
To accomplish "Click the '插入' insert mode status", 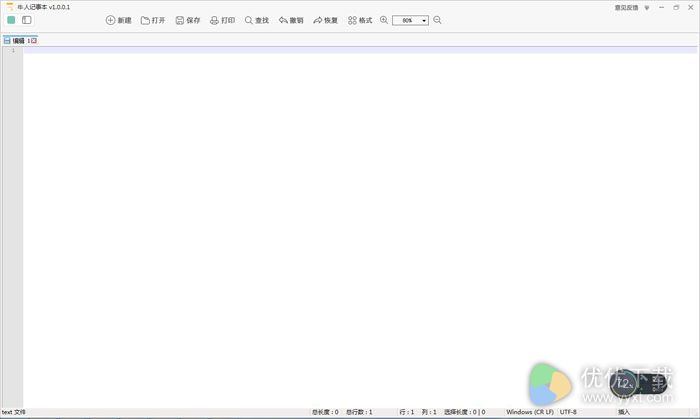I will tap(624, 412).
